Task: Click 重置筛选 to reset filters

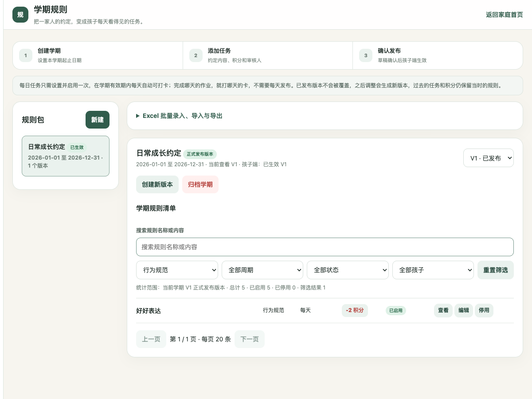Action: (x=496, y=270)
